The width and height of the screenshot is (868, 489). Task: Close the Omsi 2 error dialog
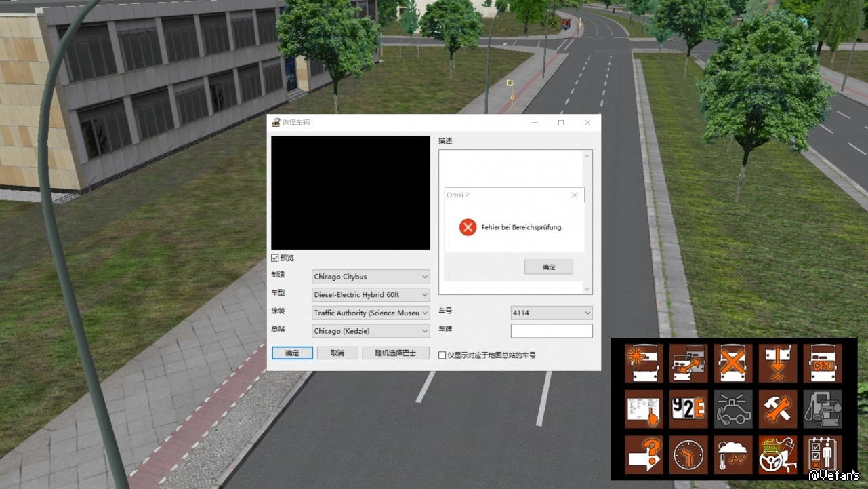pos(575,195)
